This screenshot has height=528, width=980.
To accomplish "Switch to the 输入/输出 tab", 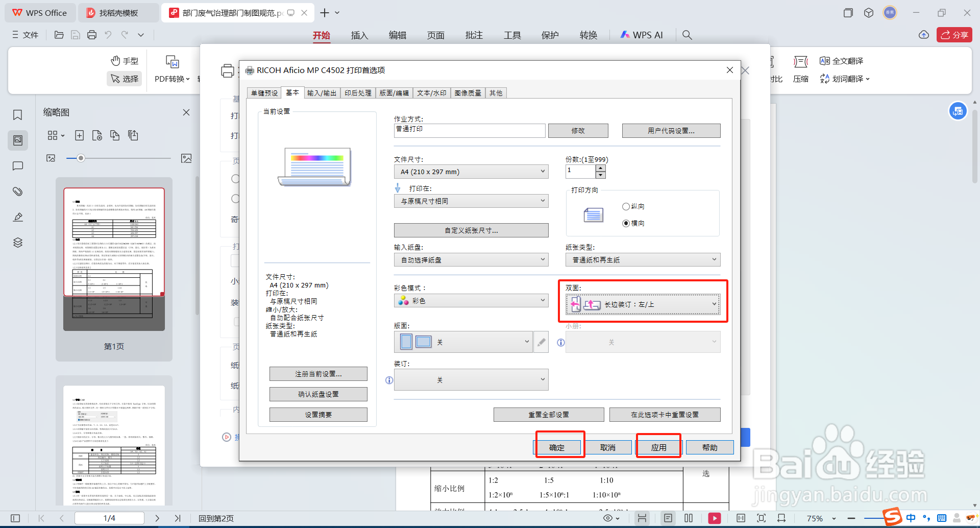I will pos(322,93).
